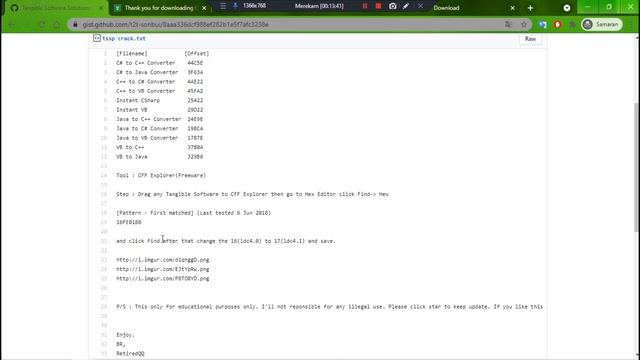Close the Thank you for downloading tab

coord(204,8)
